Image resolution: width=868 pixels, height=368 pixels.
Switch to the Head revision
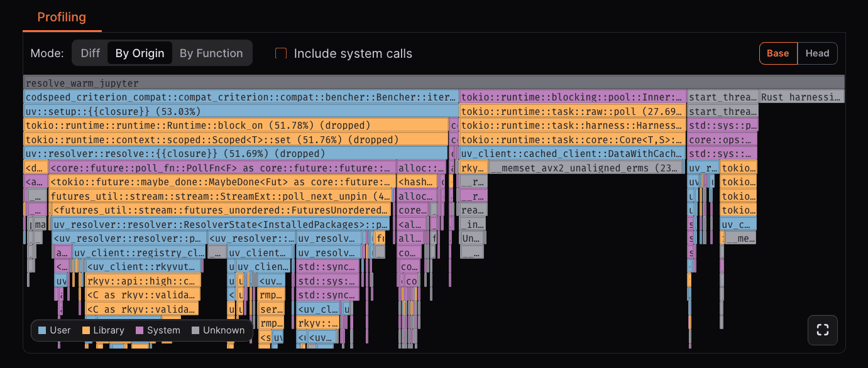pos(817,53)
